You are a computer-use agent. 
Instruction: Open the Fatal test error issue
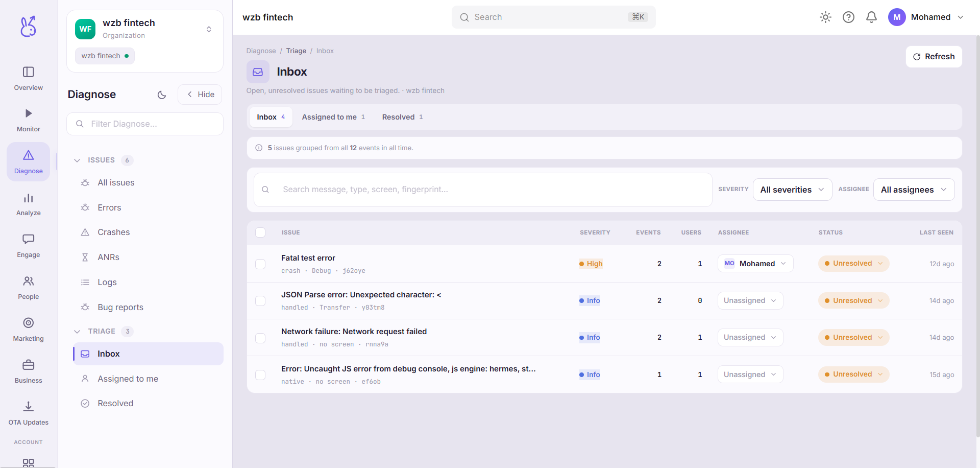308,258
